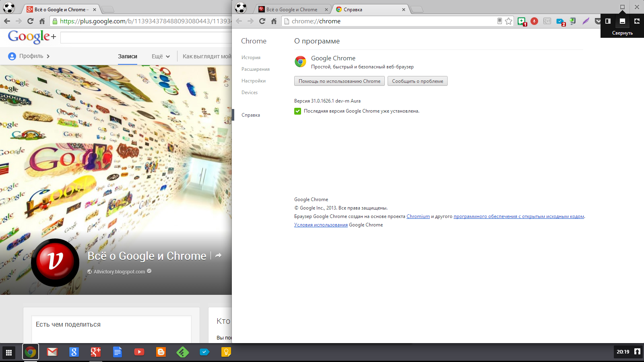Screen dimensions: 644x362
Task: Select Devices in the Chrome sidebar
Action: pos(250,93)
